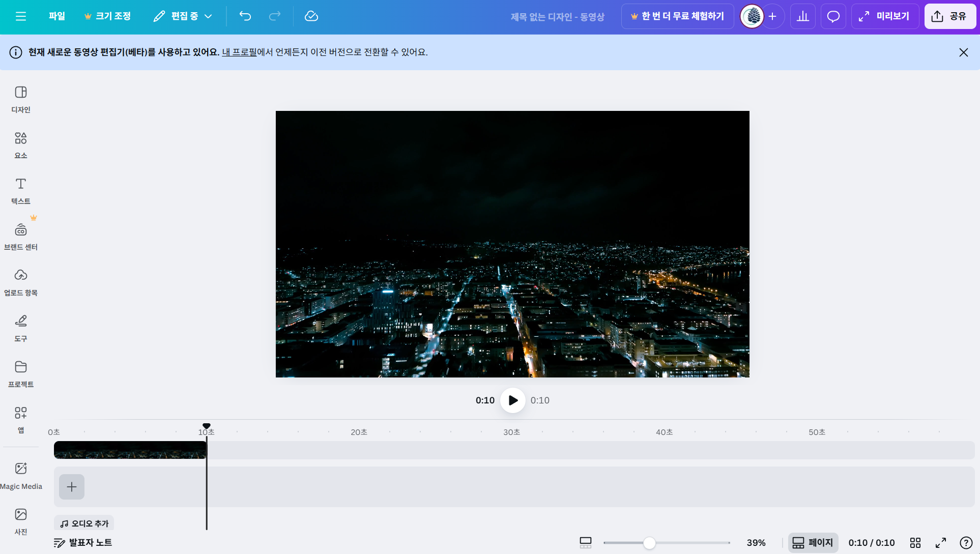Open the comments speech bubble icon

833,16
